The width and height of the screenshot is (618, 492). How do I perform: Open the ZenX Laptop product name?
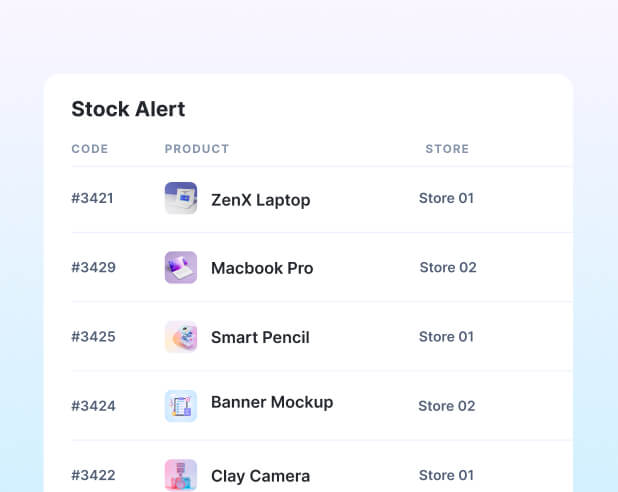(x=260, y=200)
